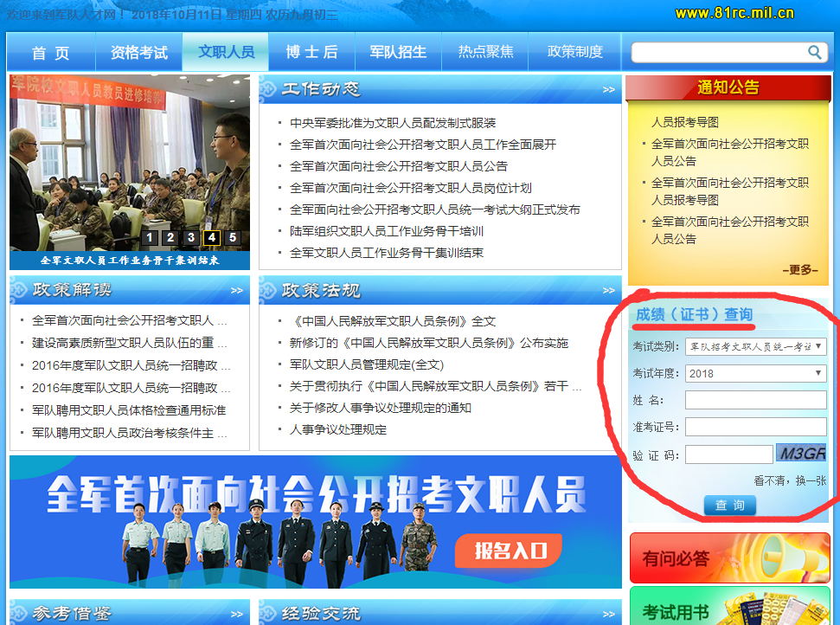Image resolution: width=840 pixels, height=625 pixels.
Task: Select slide number 4 in the carousel
Action: coord(212,236)
